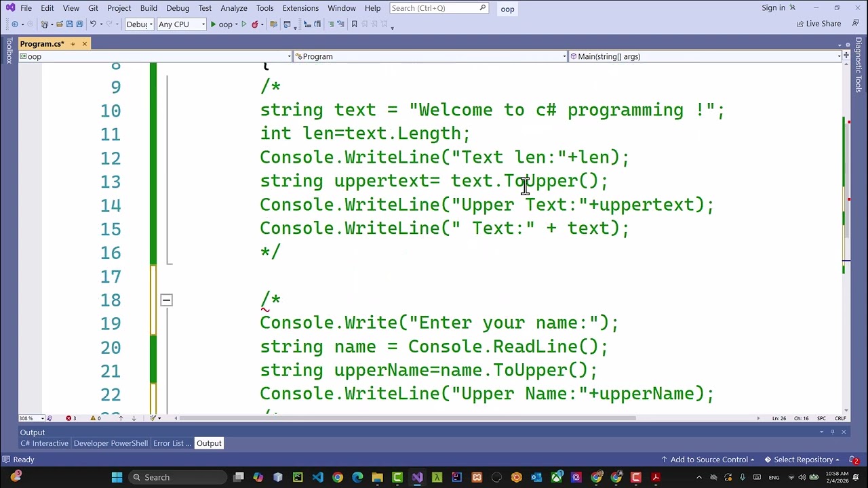This screenshot has height=488, width=868.
Task: Click the red error count indicator
Action: (x=71, y=418)
